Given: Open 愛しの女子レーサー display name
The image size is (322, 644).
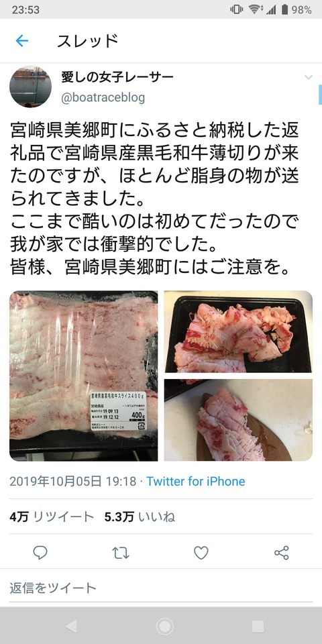Looking at the screenshot, I should pos(117,76).
